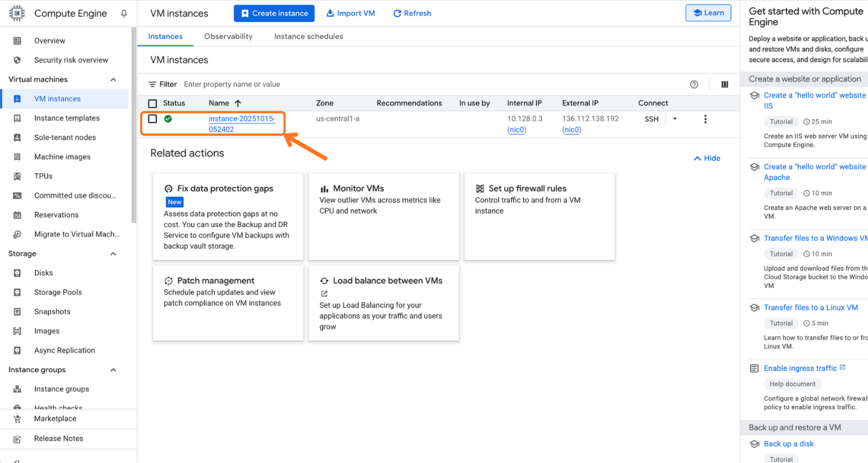The image size is (868, 463).
Task: Click the Instance groups item icon
Action: tap(17, 389)
